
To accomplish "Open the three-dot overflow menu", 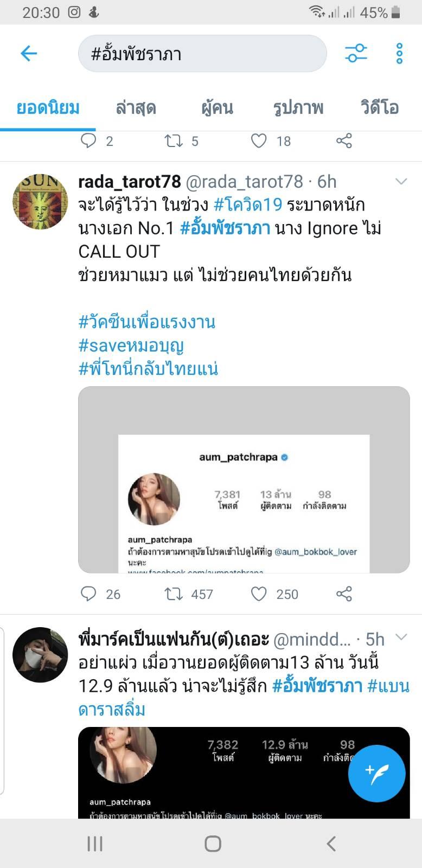I will point(399,53).
